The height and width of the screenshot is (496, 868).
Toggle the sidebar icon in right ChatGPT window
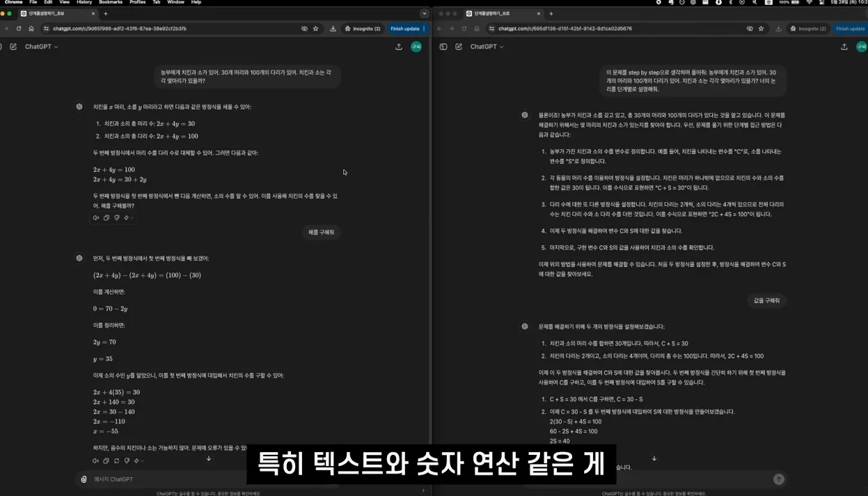(x=443, y=47)
